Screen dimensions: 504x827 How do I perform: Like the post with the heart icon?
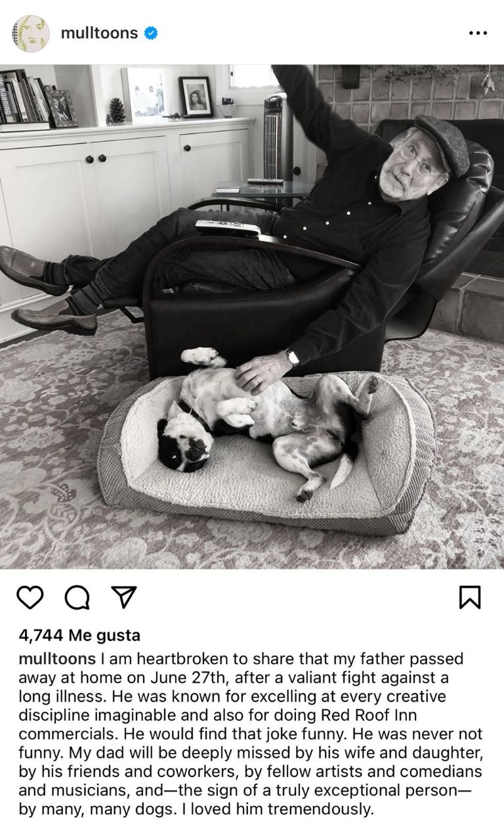tap(30, 597)
